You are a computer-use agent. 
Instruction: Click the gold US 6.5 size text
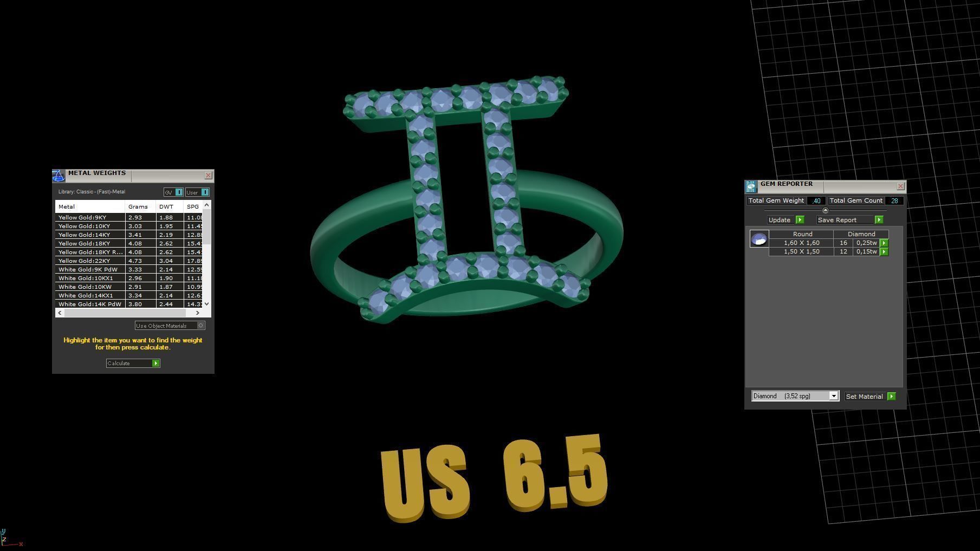tap(494, 478)
